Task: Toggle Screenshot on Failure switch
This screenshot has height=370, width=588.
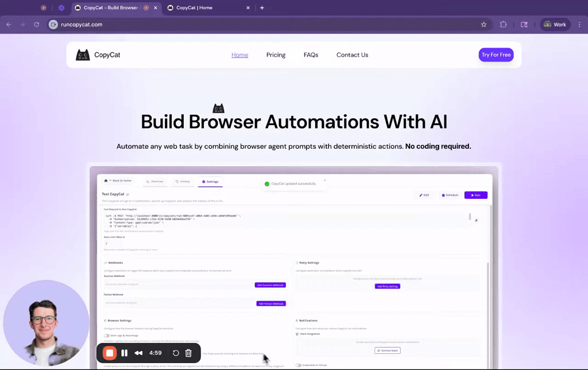Action: [x=299, y=365]
